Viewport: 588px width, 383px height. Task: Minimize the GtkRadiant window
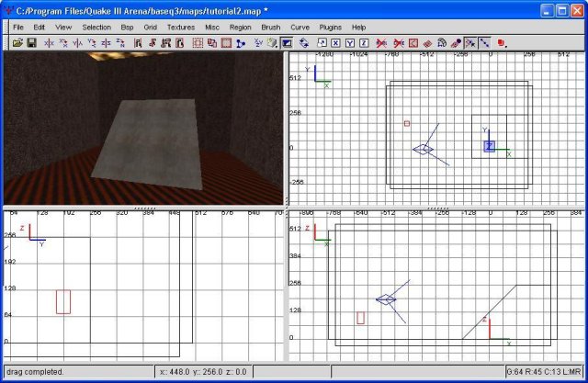point(547,11)
